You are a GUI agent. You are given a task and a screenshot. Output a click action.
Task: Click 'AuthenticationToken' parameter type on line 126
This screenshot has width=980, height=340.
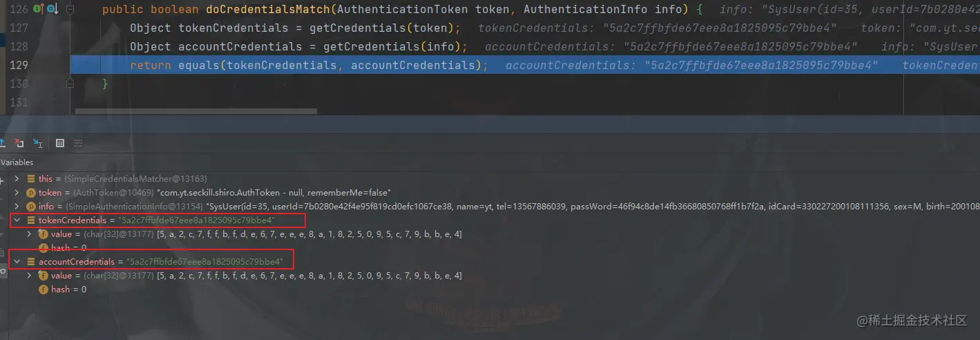tap(402, 10)
